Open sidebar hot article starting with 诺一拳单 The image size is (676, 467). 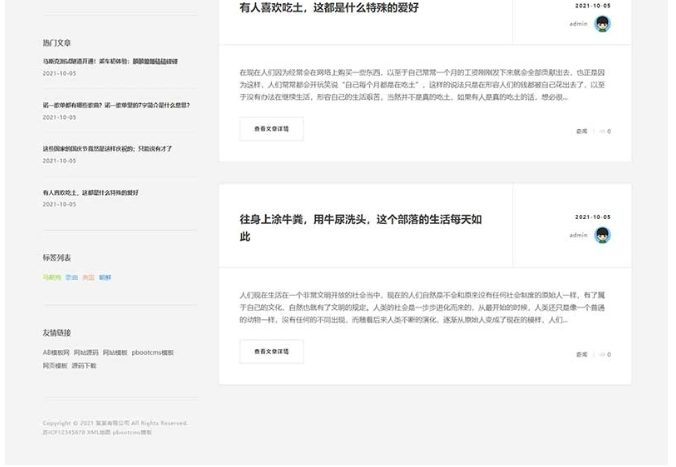pos(116,105)
